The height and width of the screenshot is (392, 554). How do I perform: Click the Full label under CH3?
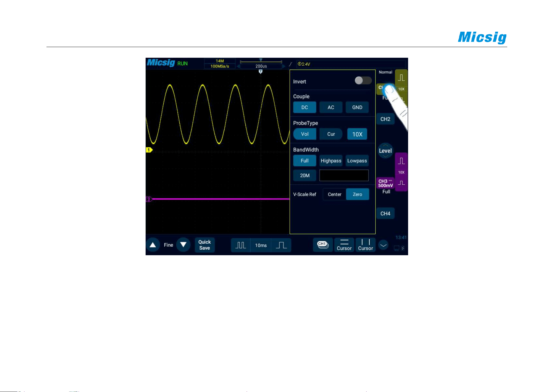pyautogui.click(x=386, y=192)
